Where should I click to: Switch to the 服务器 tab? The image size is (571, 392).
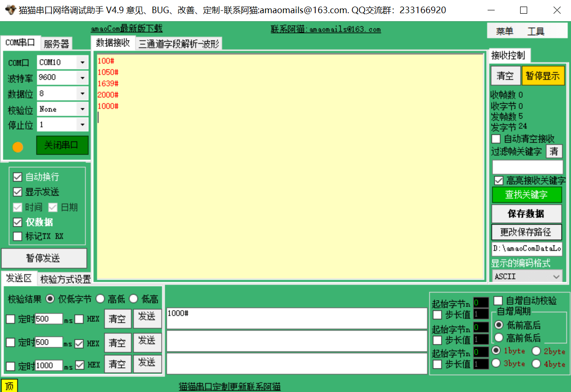point(57,44)
